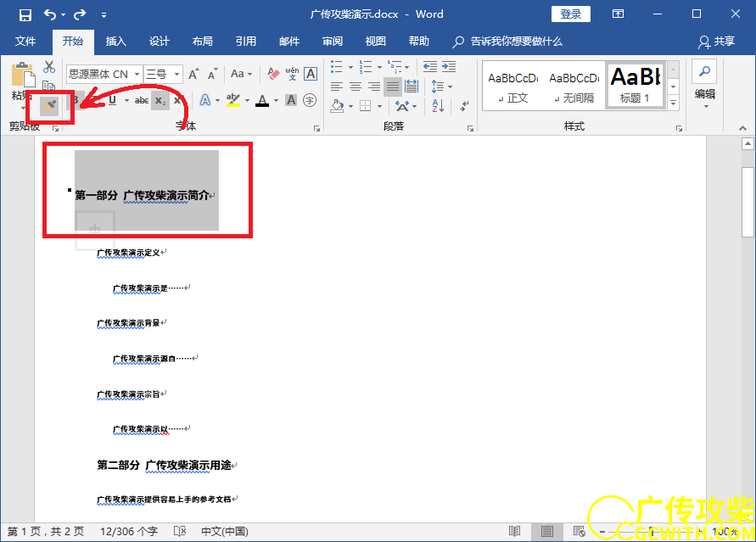The height and width of the screenshot is (542, 756).
Task: Open the 编辑 dropdown
Action: point(705,98)
